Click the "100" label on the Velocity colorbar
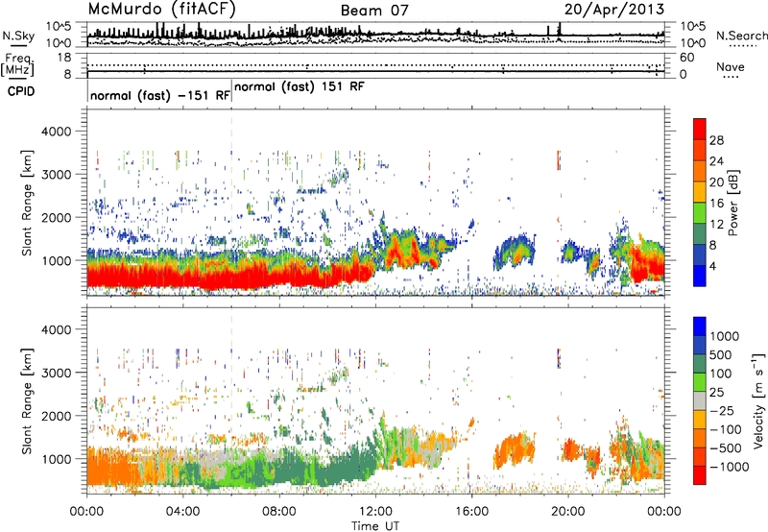 click(x=721, y=374)
